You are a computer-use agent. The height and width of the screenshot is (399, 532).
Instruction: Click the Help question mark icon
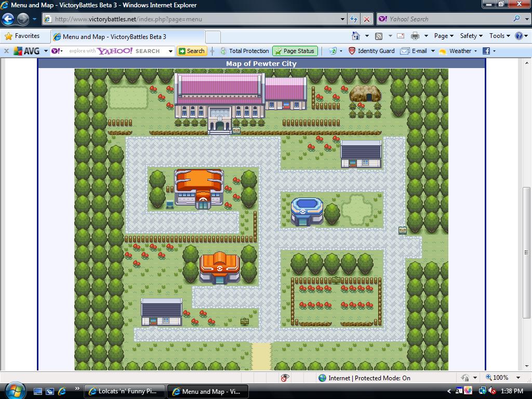pyautogui.click(x=519, y=36)
